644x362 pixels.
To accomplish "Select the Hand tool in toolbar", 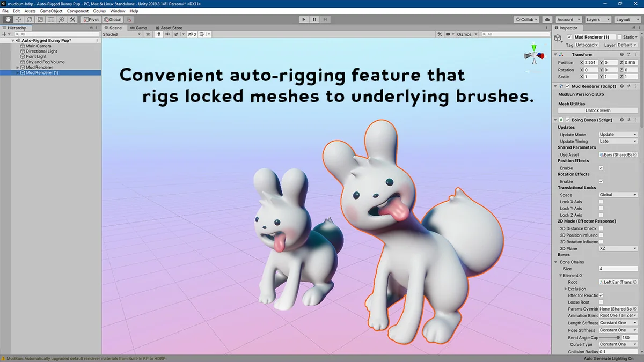I will [x=8, y=19].
